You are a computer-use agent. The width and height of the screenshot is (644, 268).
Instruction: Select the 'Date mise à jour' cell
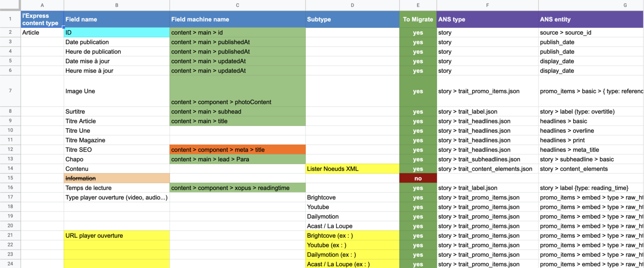(x=117, y=61)
